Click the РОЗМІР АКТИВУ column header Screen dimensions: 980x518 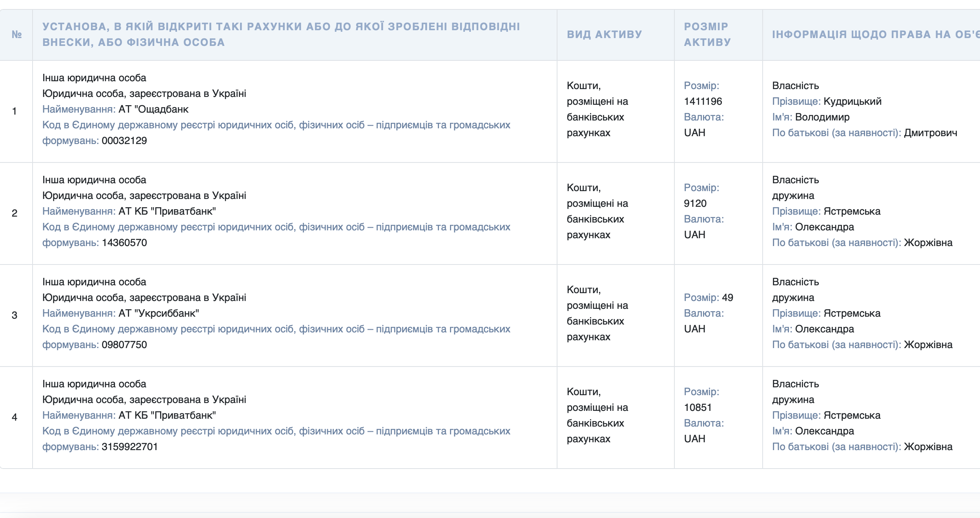707,35
